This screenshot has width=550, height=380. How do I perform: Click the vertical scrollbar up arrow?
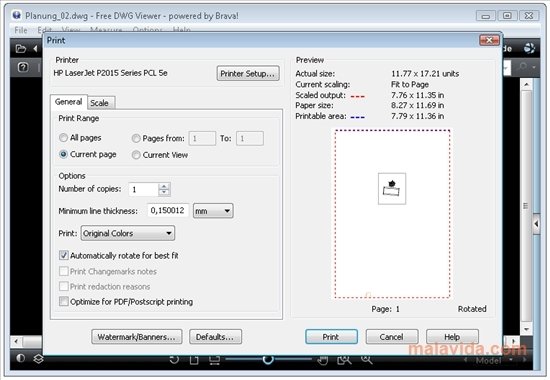click(526, 84)
